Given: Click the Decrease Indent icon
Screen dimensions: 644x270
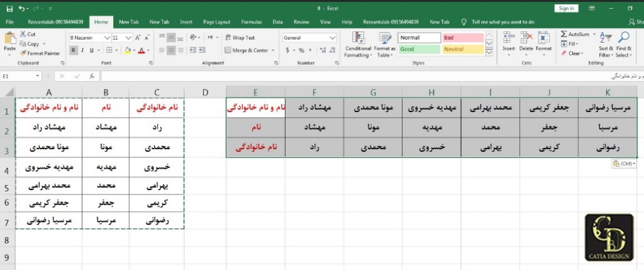Looking at the screenshot, I should [192, 50].
